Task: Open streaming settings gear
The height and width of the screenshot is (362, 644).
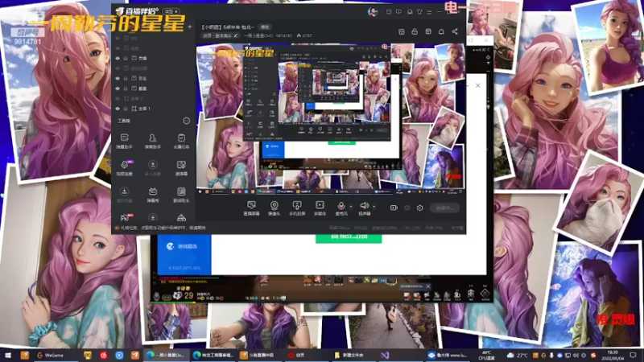Action: coord(419,208)
